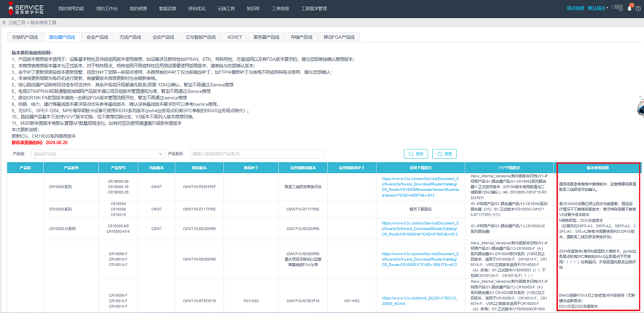Viewport: 644px width, 313px height.
Task: Switch to the 安全产品线 tab
Action: (97, 37)
